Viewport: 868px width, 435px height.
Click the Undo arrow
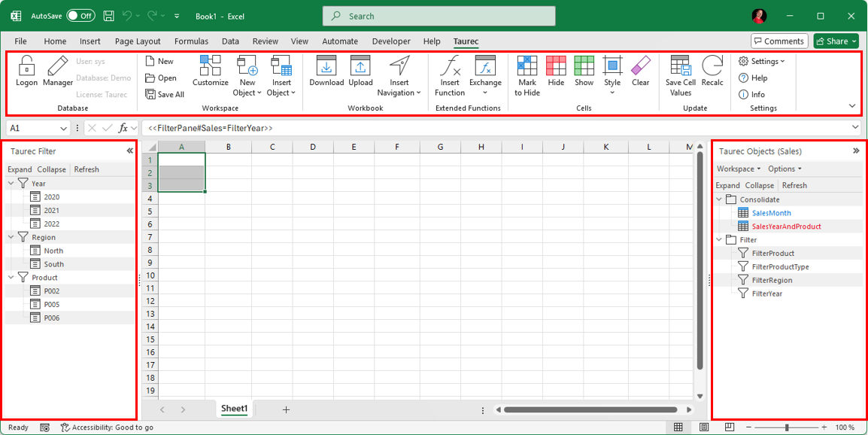coord(127,16)
